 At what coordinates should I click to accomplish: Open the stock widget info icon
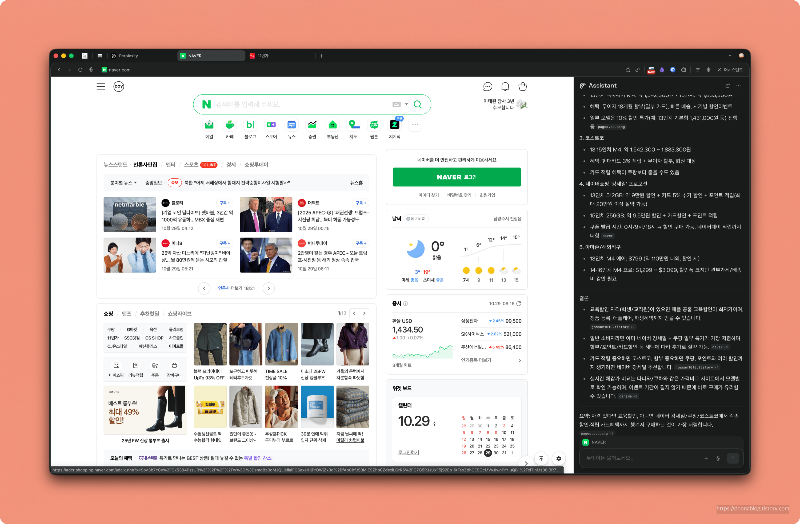pos(406,304)
